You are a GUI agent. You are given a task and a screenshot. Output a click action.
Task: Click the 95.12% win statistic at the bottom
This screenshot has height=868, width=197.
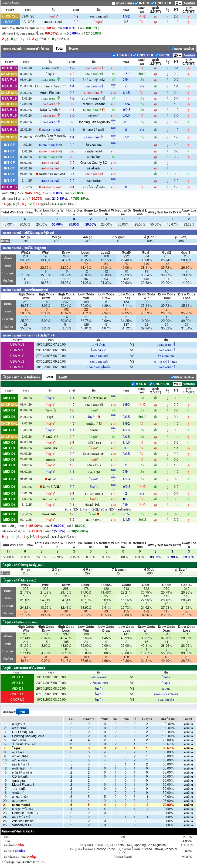[187, 837]
